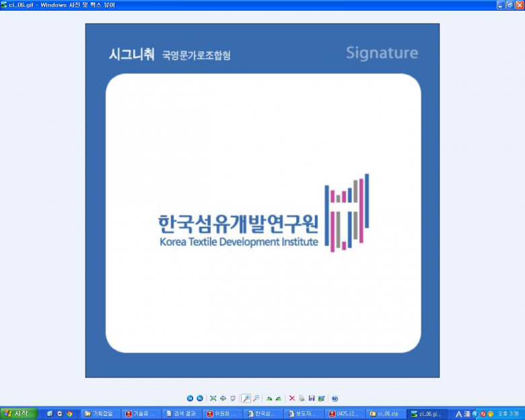
Task: Switch to the 보도자... taskbar window
Action: (x=304, y=414)
